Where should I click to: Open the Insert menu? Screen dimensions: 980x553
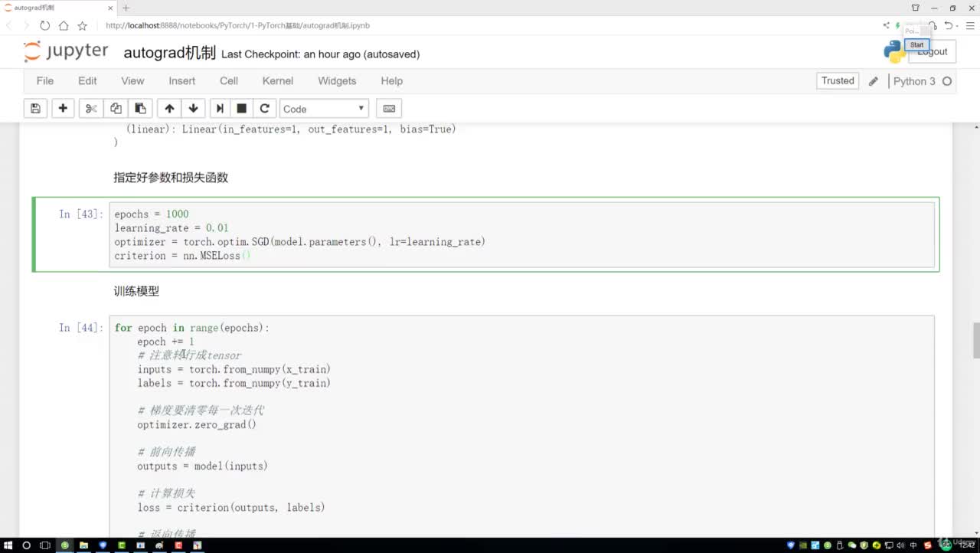182,80
